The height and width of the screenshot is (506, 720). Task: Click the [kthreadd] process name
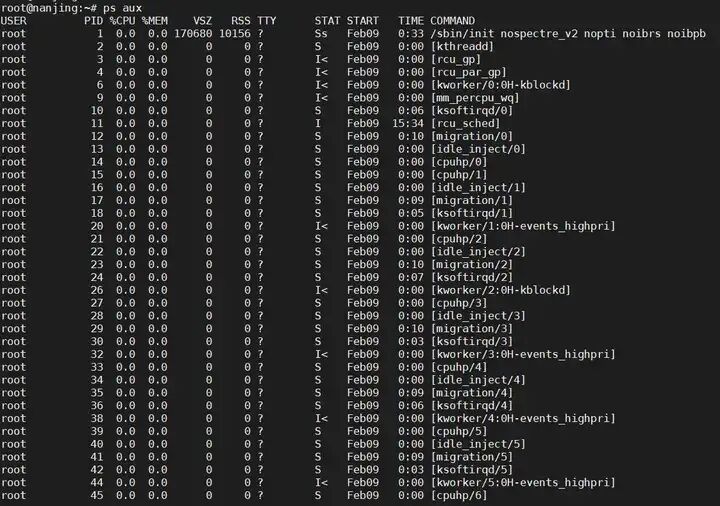click(465, 46)
